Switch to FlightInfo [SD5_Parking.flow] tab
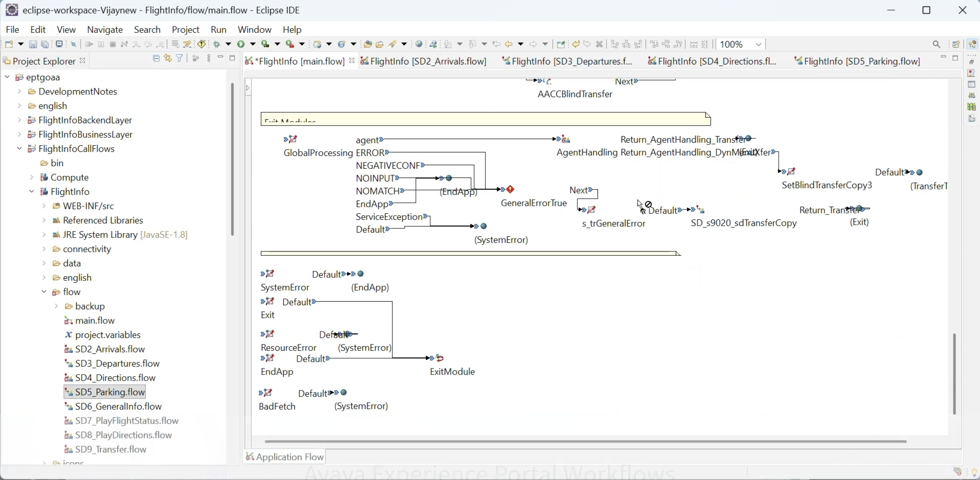Image resolution: width=980 pixels, height=480 pixels. click(x=857, y=61)
